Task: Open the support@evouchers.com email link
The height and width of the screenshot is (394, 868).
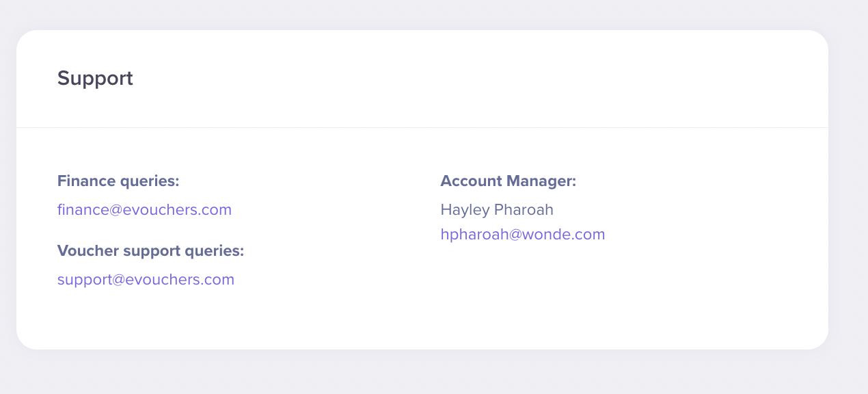Action: 146,279
